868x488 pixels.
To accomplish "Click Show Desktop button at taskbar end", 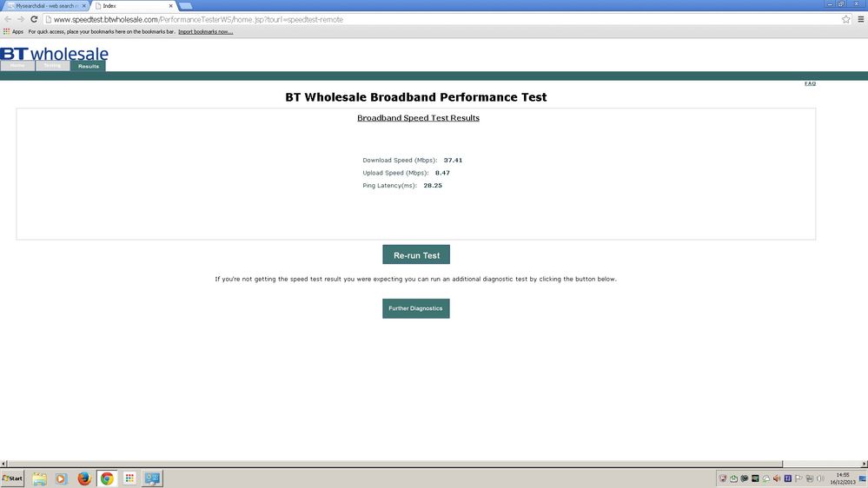I will click(x=863, y=478).
